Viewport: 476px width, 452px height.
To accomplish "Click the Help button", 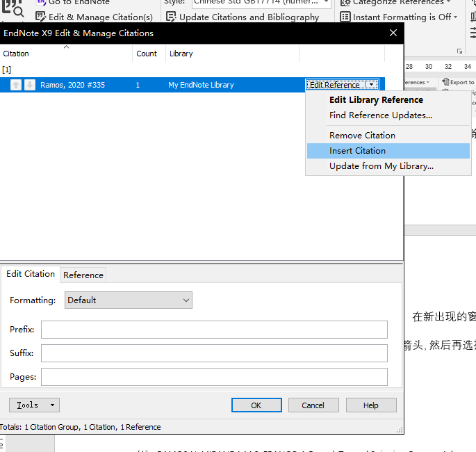I will [371, 405].
